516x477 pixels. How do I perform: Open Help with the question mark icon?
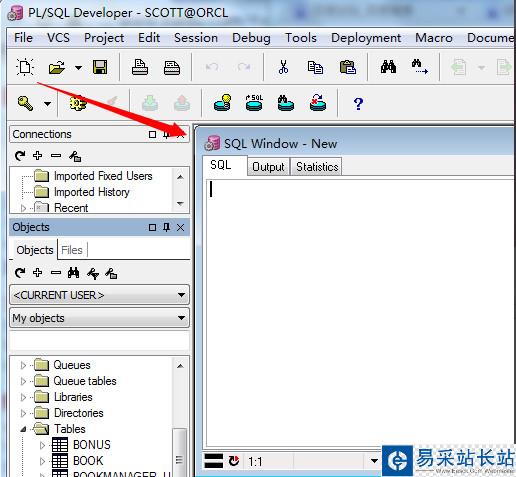358,104
